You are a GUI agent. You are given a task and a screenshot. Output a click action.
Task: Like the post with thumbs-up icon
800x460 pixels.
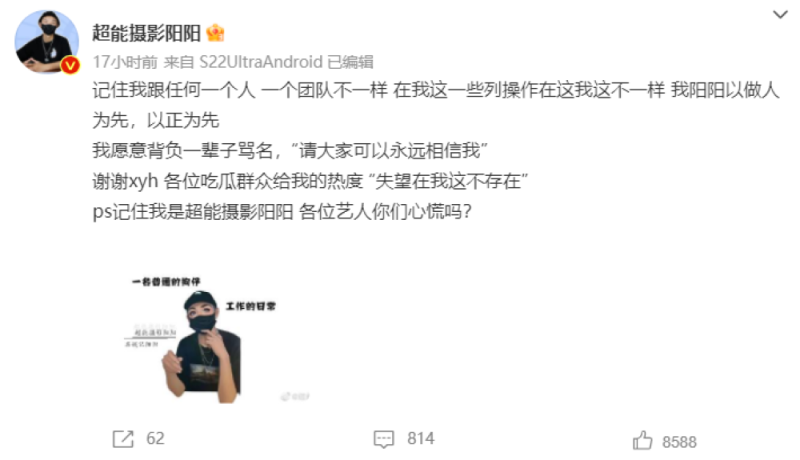(x=642, y=440)
